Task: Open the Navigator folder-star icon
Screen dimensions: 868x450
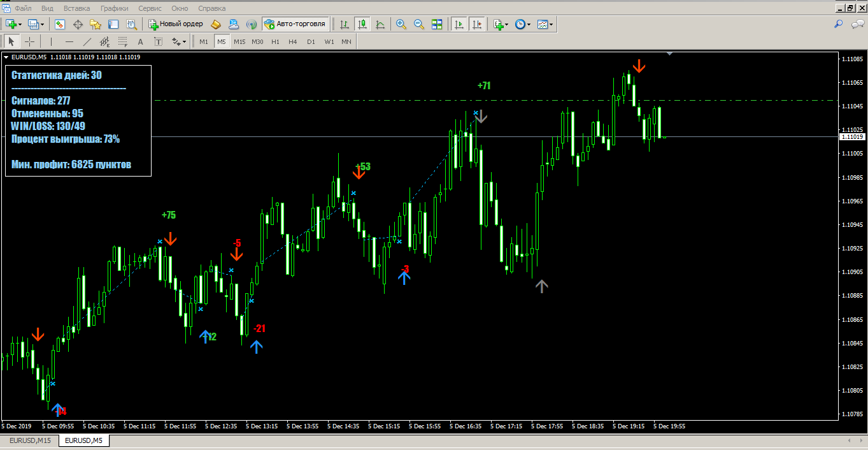Action: tap(96, 24)
